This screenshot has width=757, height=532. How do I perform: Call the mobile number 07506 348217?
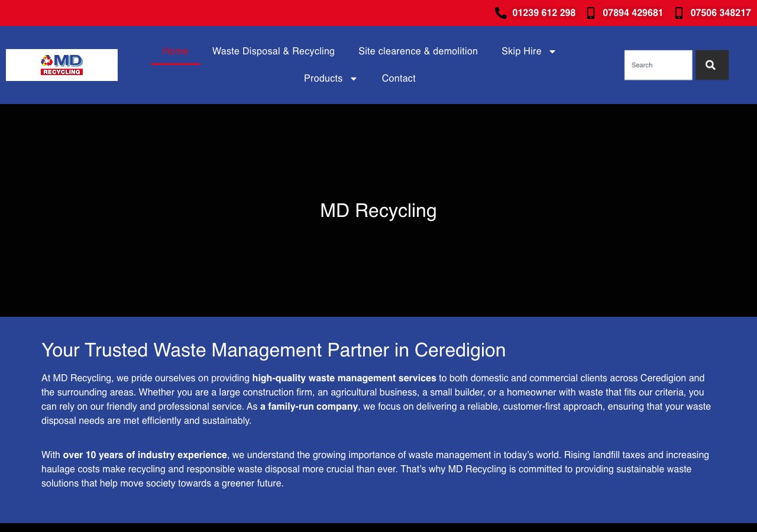720,13
